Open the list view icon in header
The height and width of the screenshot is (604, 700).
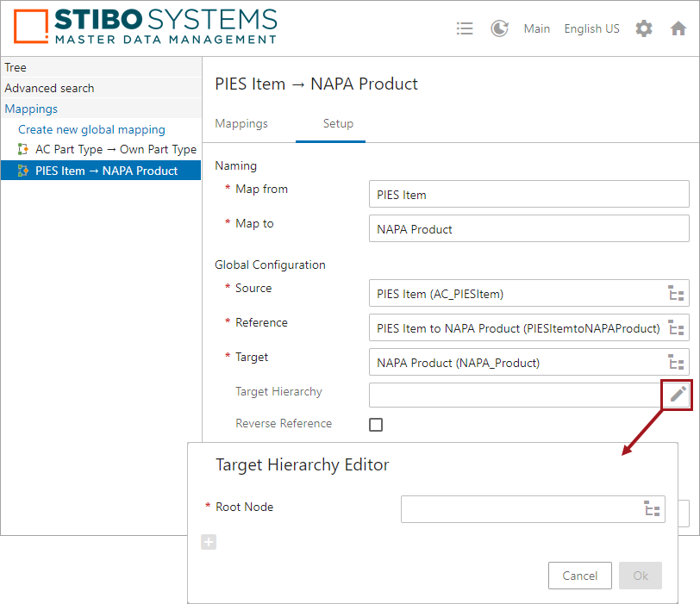point(465,28)
